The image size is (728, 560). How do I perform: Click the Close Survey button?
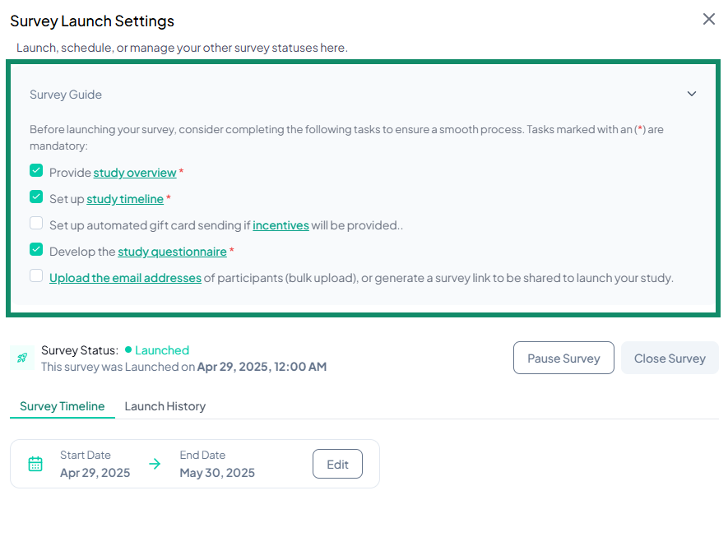point(670,358)
